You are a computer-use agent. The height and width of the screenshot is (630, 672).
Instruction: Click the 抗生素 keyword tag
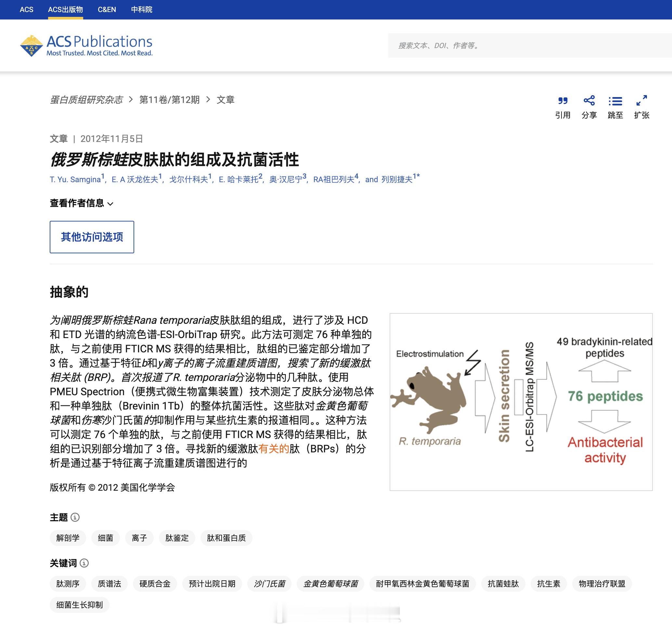[x=549, y=584]
